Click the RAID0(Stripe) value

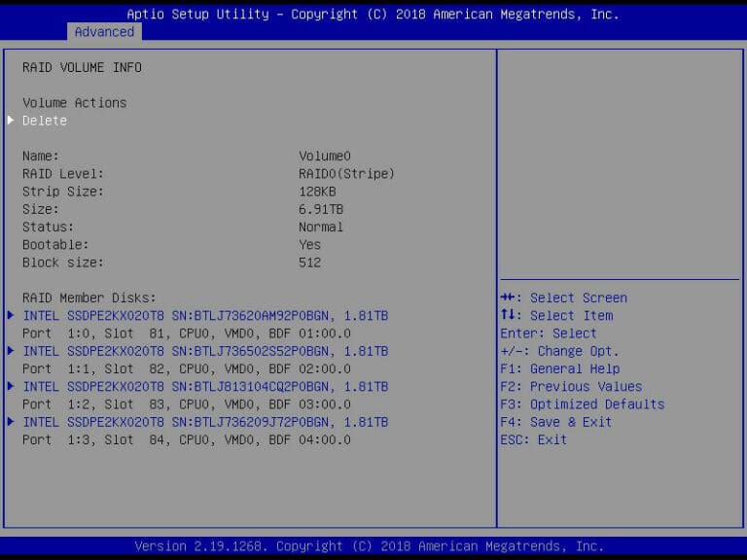[347, 174]
